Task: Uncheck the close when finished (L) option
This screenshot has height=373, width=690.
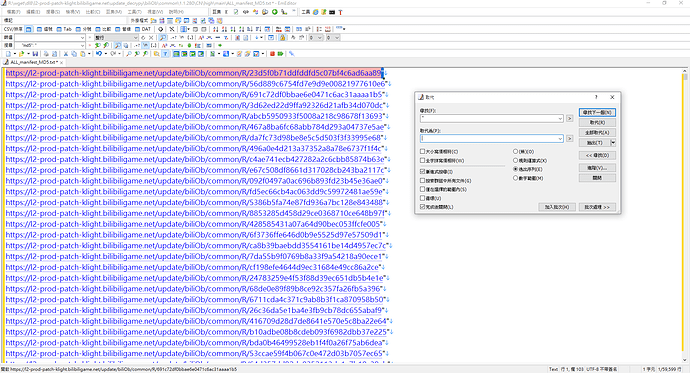Action: click(x=422, y=206)
